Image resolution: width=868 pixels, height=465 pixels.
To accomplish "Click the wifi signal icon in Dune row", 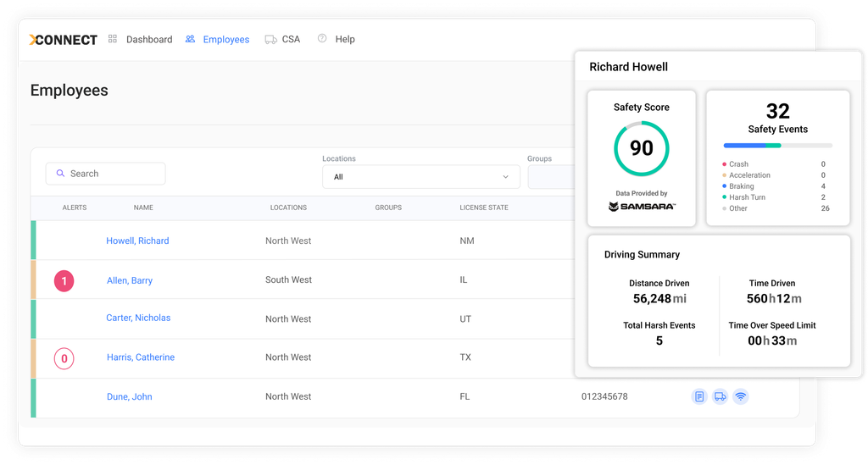I will click(x=741, y=396).
